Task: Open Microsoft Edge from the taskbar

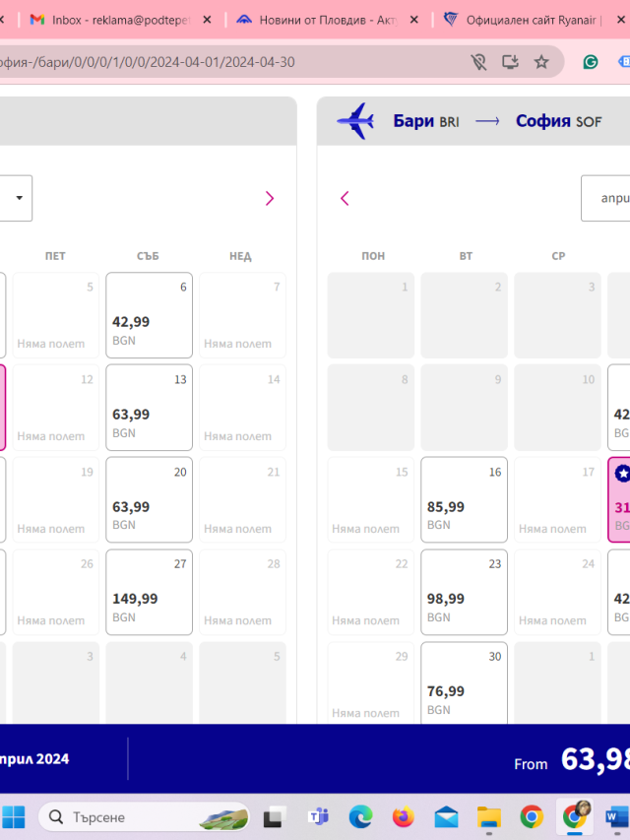Action: point(360,817)
